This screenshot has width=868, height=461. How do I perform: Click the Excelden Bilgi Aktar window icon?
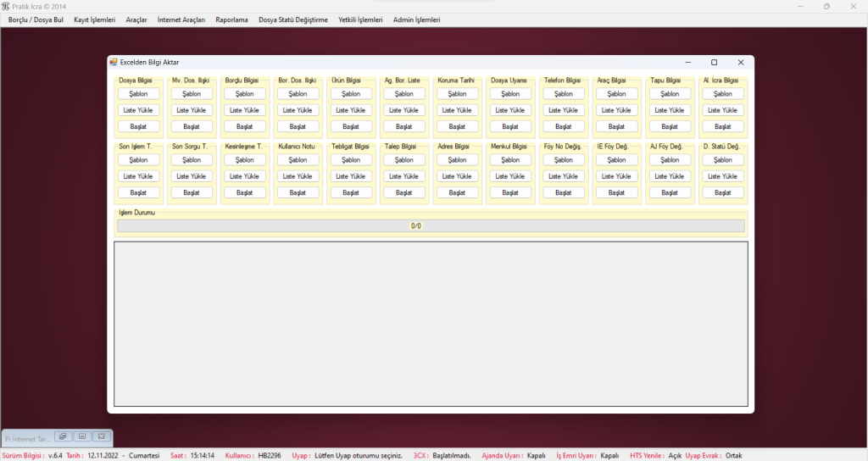[x=114, y=62]
